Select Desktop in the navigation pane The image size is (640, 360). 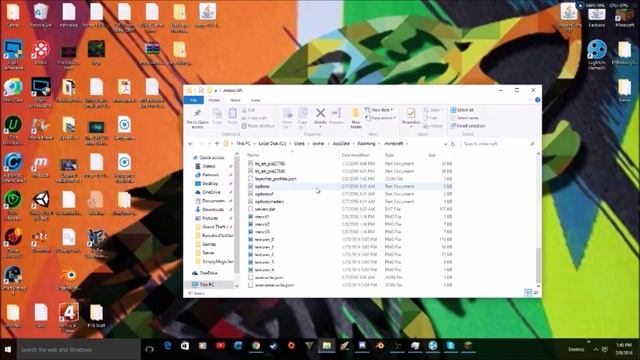pos(210,184)
